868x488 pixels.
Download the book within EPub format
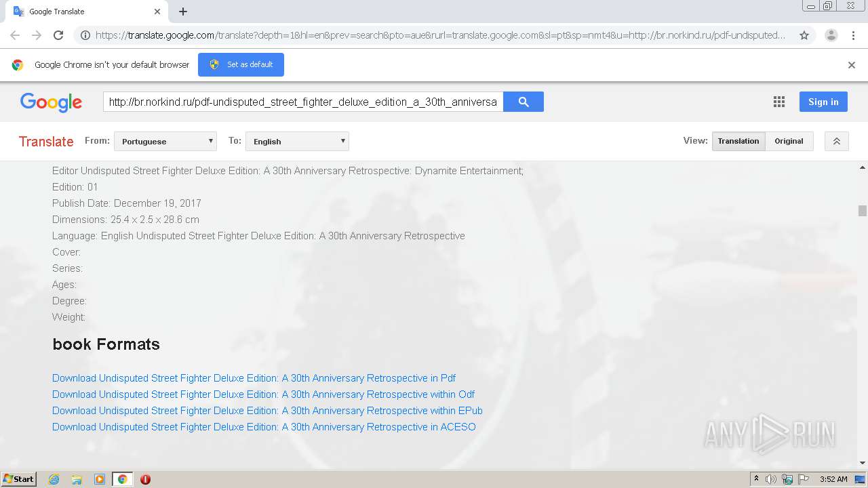[x=267, y=411]
